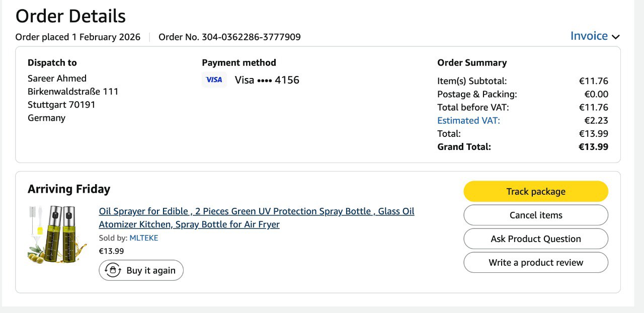
Task: Click recipient name Sareer Ahmed
Action: click(x=57, y=79)
